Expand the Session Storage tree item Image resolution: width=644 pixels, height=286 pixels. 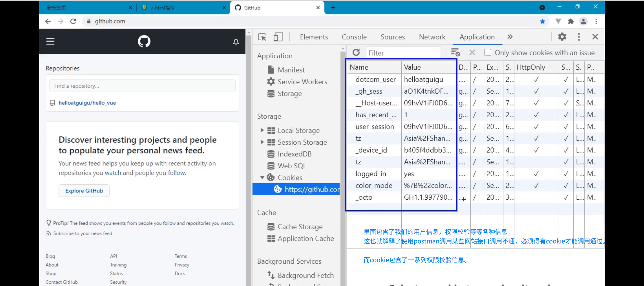262,142
